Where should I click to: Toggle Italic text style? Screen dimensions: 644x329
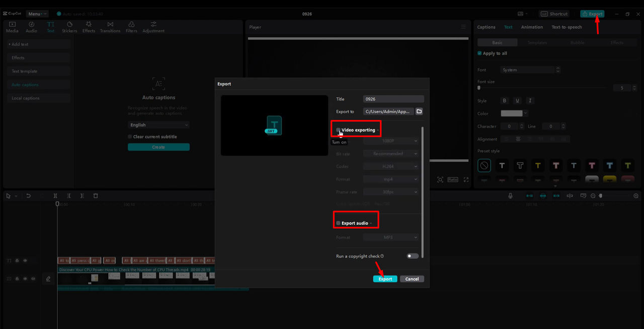(530, 101)
